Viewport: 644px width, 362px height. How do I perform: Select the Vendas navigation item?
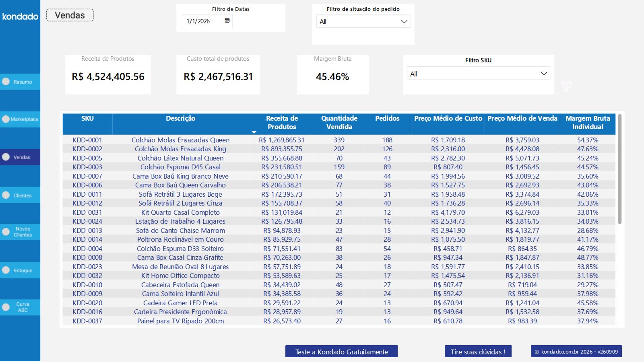tap(20, 157)
